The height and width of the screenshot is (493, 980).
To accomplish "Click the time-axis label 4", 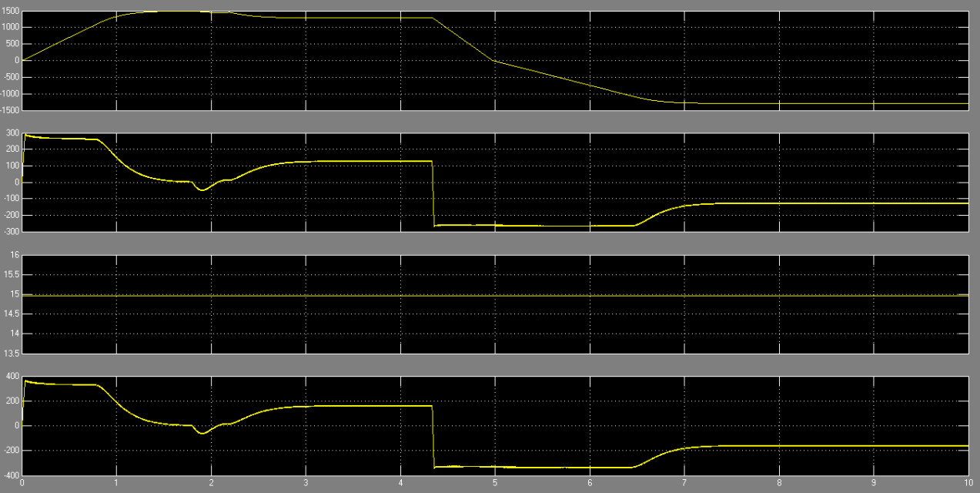I will pyautogui.click(x=400, y=483).
